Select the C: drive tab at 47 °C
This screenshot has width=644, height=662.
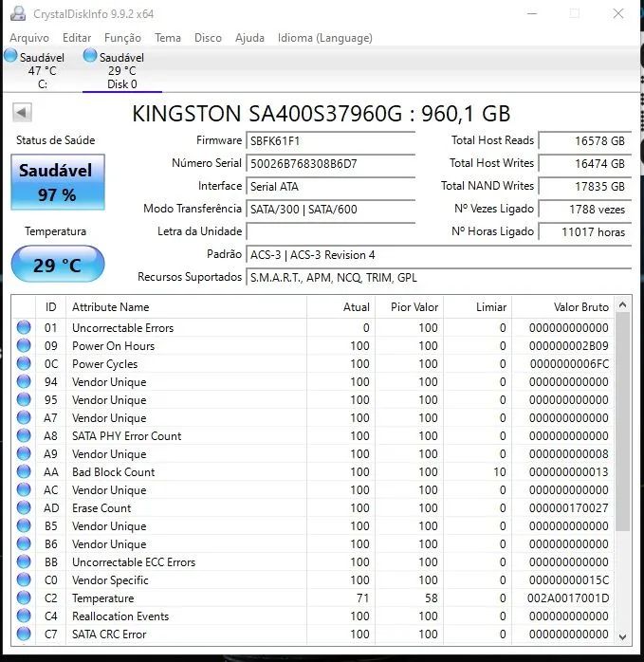(42, 70)
